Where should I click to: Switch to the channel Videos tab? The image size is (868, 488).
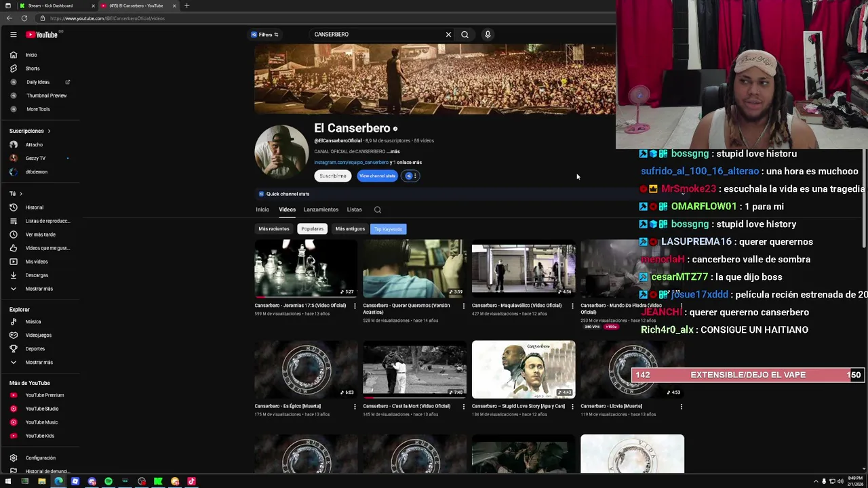pyautogui.click(x=287, y=210)
